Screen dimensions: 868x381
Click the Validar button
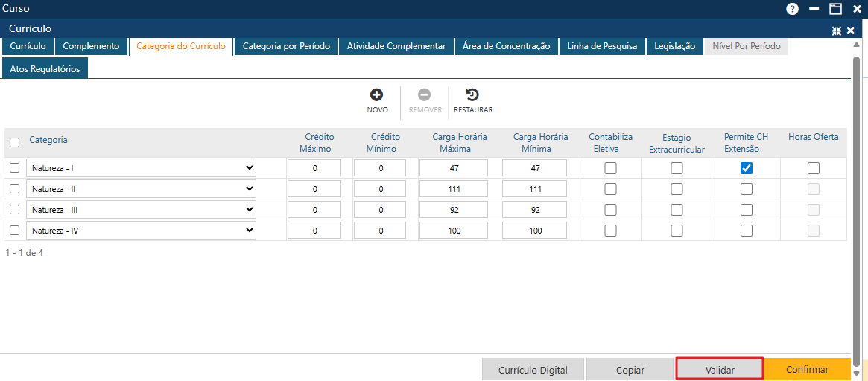(x=720, y=370)
